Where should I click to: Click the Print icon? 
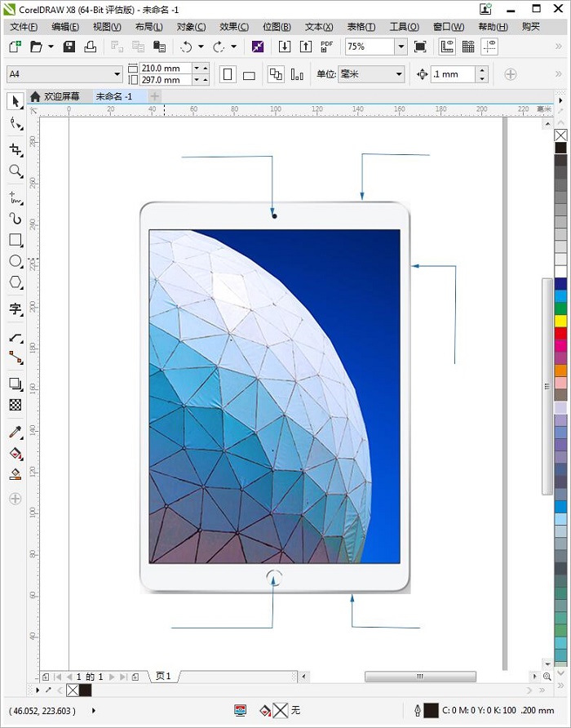click(90, 47)
